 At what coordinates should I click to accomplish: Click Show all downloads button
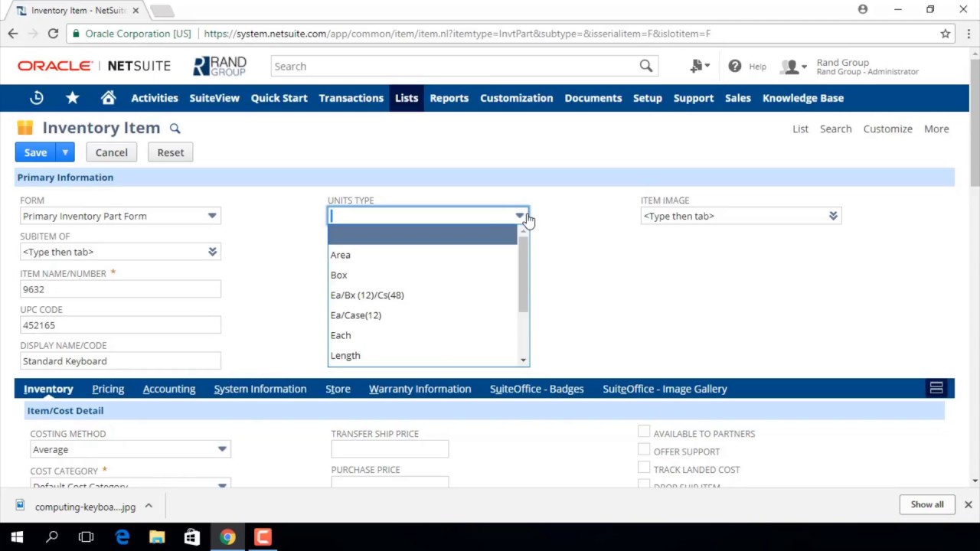coord(927,505)
